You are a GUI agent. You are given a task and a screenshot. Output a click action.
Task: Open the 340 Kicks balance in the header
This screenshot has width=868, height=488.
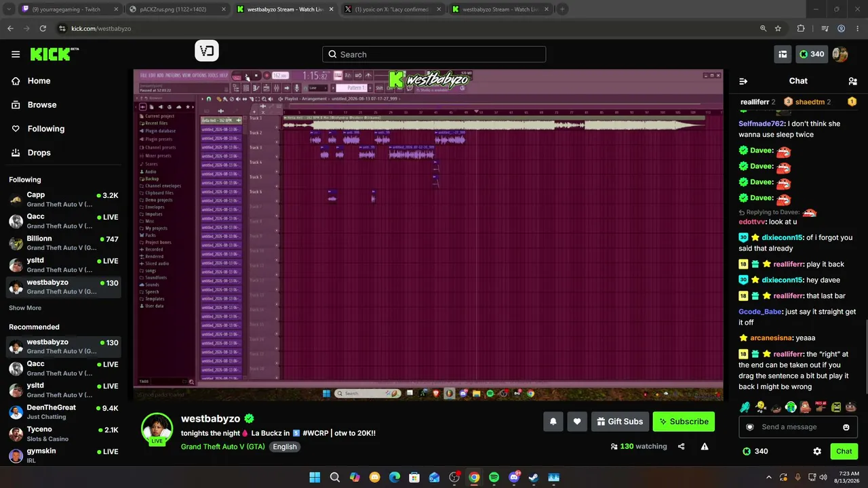[812, 54]
